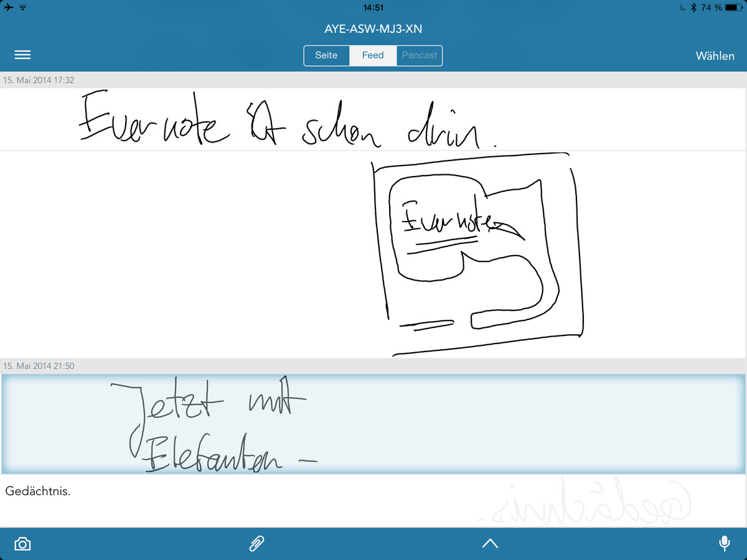Tap the '15. Mai 2014 17:32' date header

pyautogui.click(x=39, y=80)
